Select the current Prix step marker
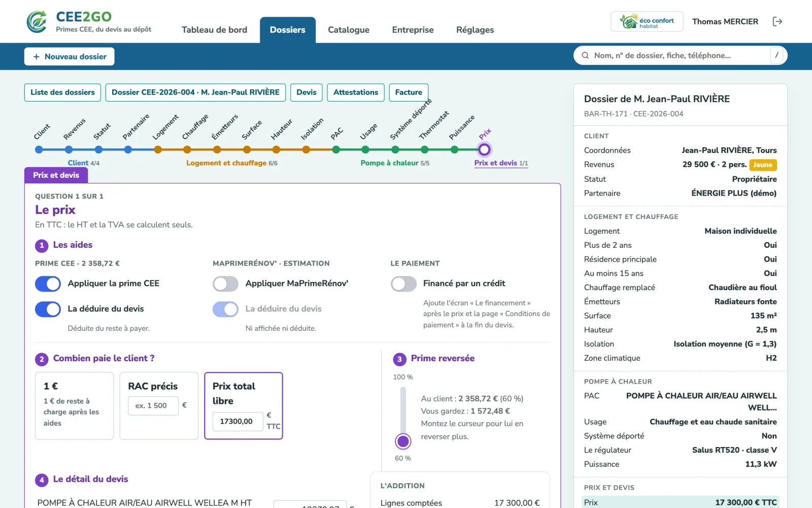This screenshot has height=508, width=812. pos(484,149)
